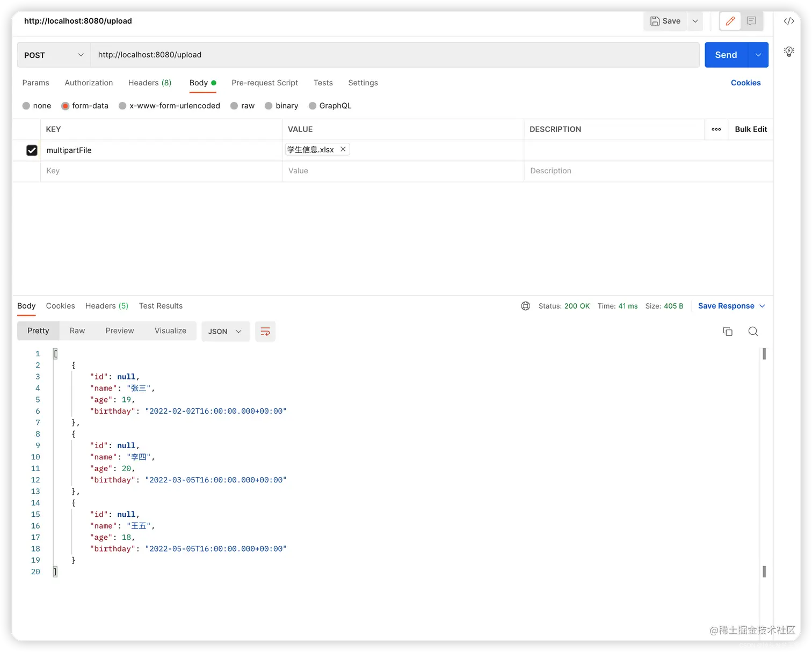Select the request Body tab
This screenshot has width=812, height=652.
point(202,83)
